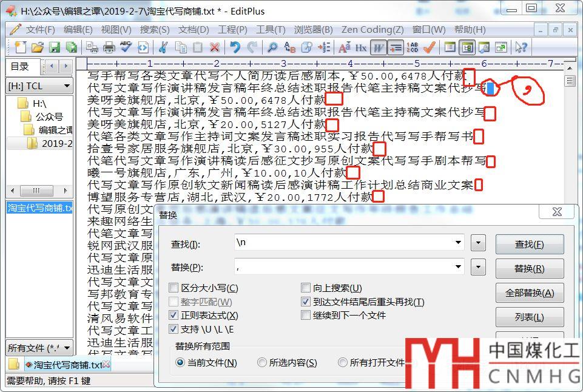Click the 替换(R) button

530,269
